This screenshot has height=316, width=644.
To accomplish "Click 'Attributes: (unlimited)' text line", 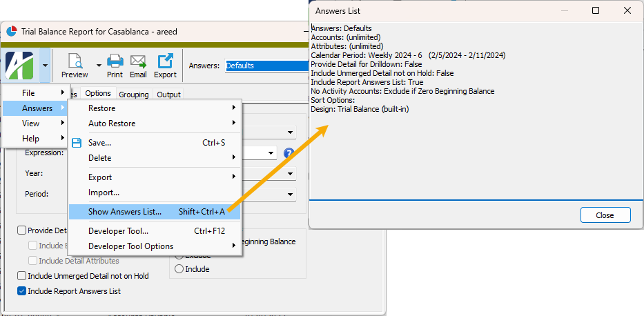I will coord(347,46).
